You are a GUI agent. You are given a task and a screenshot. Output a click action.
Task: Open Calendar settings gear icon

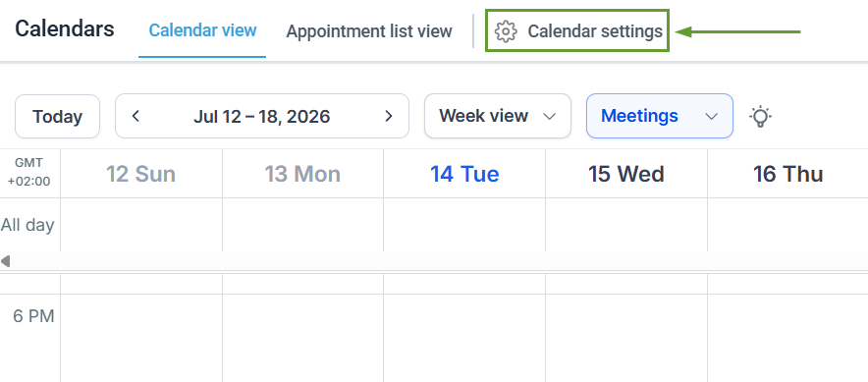(506, 31)
